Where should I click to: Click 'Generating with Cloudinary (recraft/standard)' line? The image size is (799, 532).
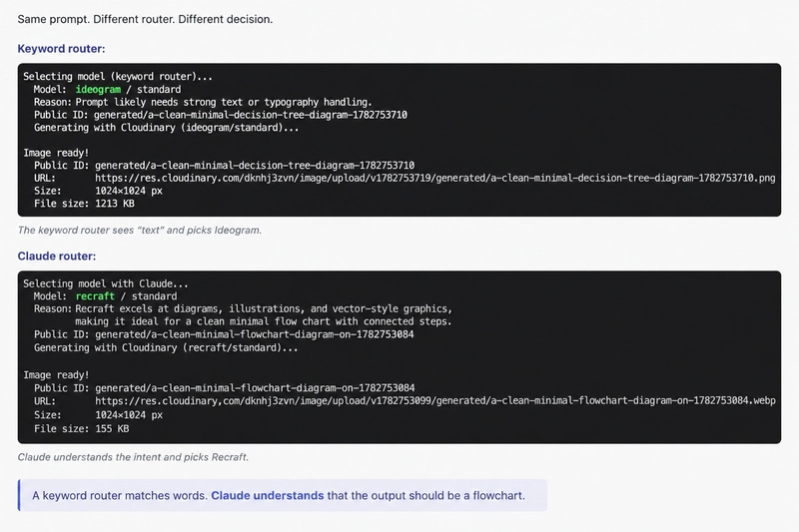point(166,348)
